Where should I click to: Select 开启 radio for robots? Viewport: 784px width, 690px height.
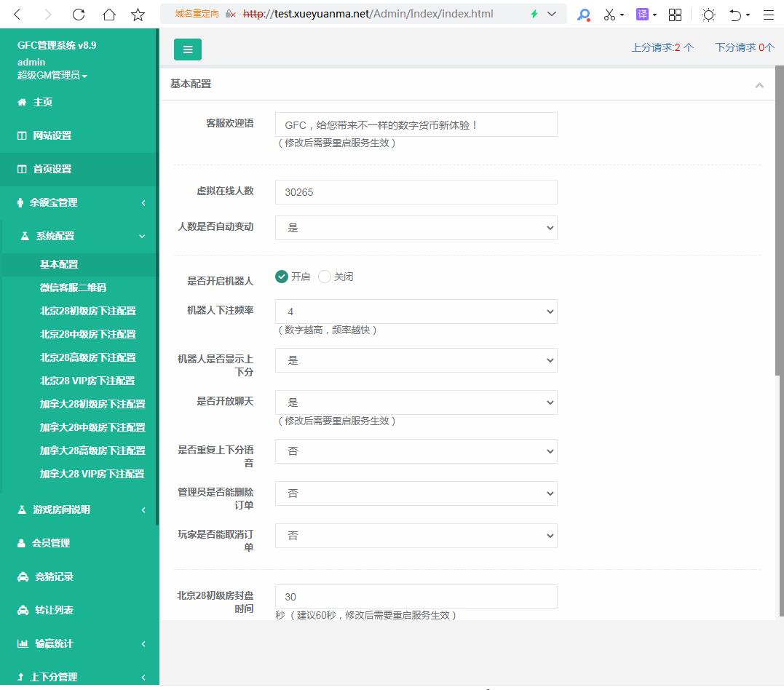pyautogui.click(x=282, y=277)
